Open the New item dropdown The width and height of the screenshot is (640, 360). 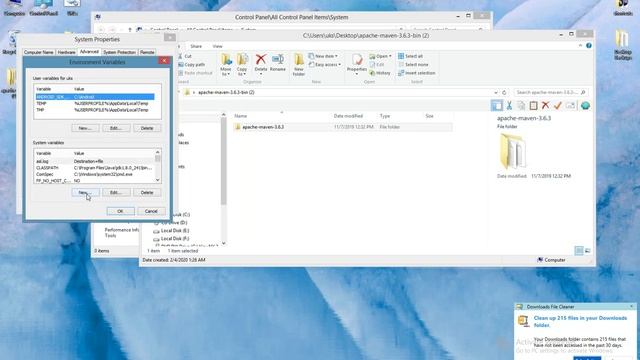tap(323, 56)
